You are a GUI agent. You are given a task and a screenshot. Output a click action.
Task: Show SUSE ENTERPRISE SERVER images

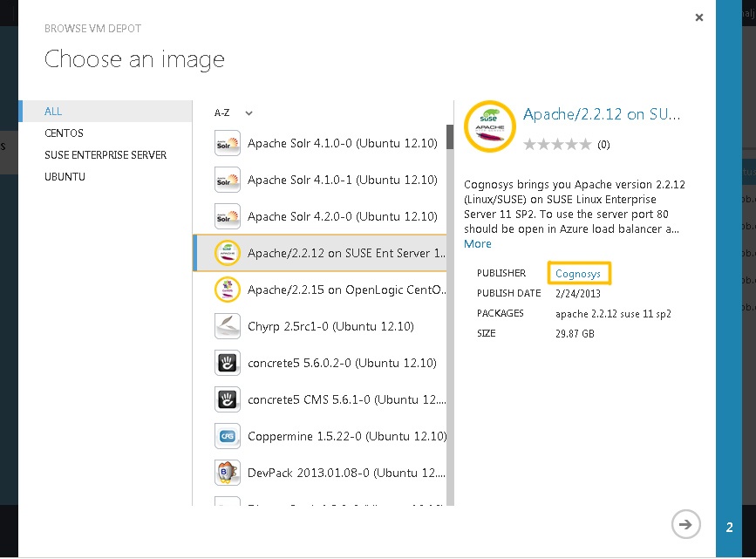tap(106, 155)
